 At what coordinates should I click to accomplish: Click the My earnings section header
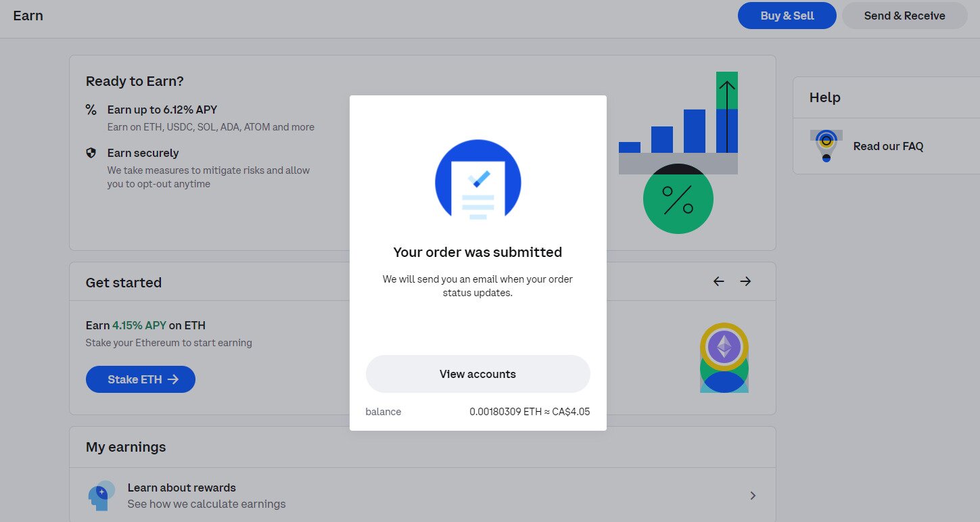125,447
